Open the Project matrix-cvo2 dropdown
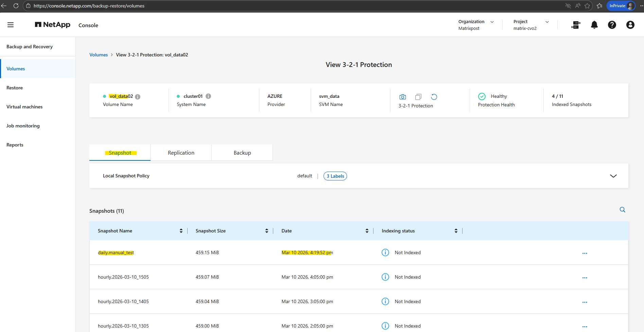Viewport: 644px width, 332px height. tap(547, 22)
